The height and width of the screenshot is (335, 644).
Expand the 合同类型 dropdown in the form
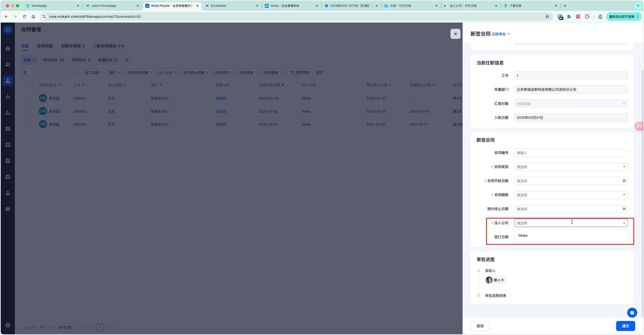click(571, 167)
